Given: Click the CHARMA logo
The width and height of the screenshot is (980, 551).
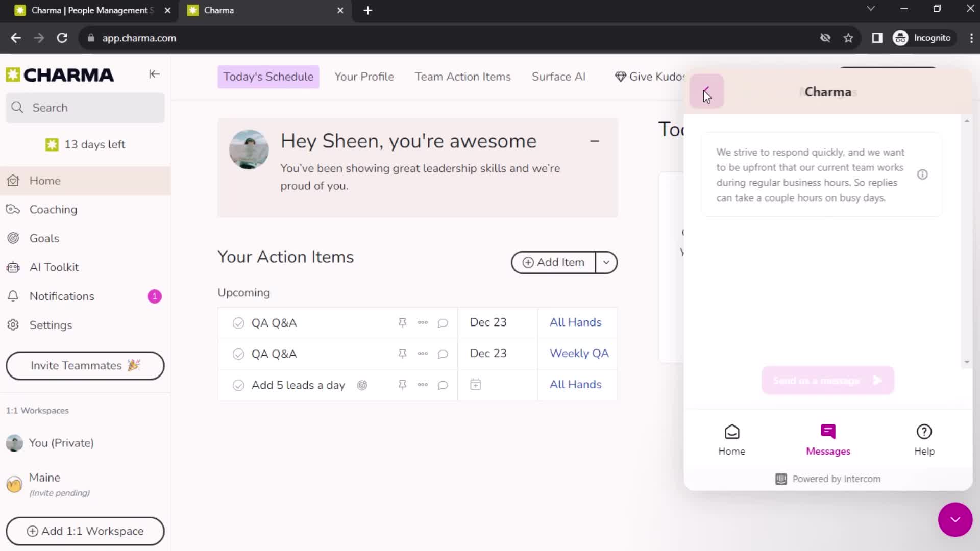Looking at the screenshot, I should pos(60,75).
